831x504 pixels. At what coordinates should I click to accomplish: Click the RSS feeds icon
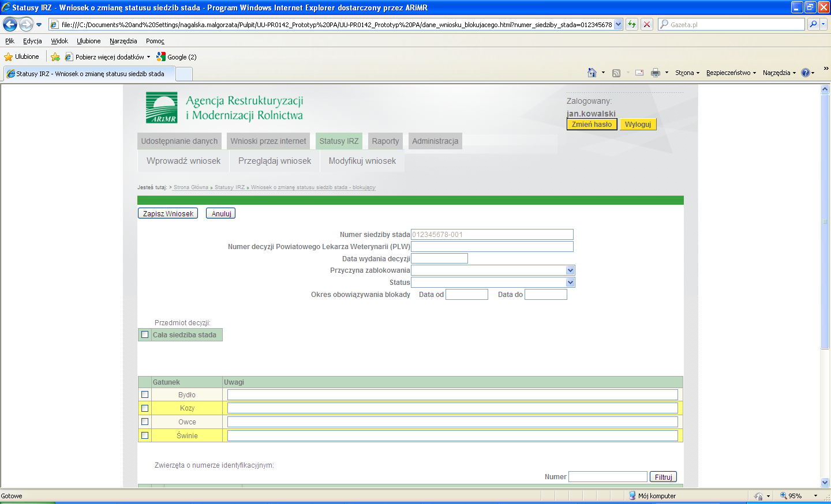click(616, 73)
